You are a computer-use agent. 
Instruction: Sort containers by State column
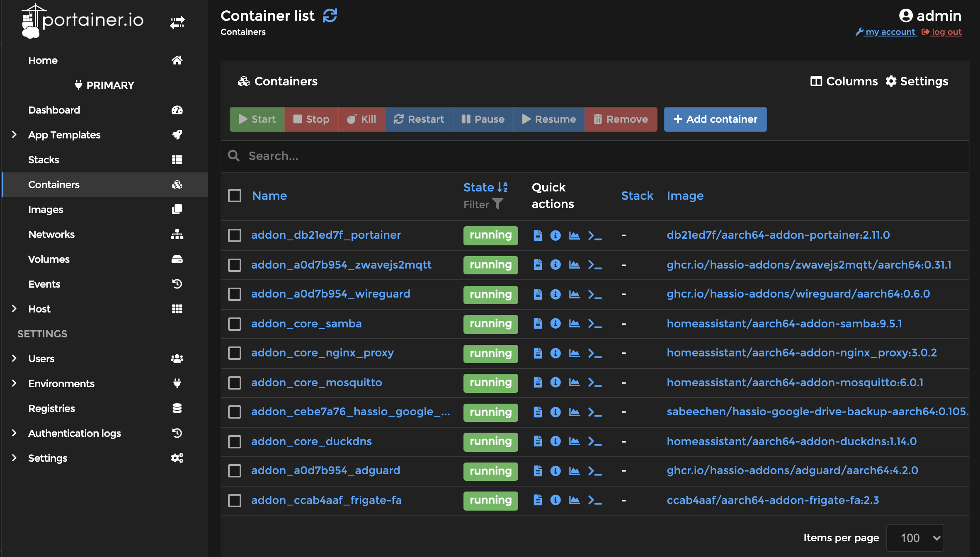pyautogui.click(x=485, y=187)
